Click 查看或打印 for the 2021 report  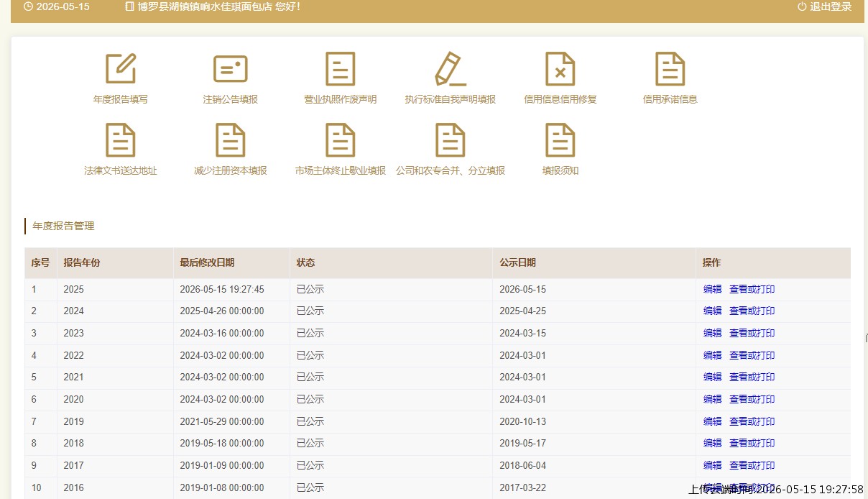[x=752, y=377]
